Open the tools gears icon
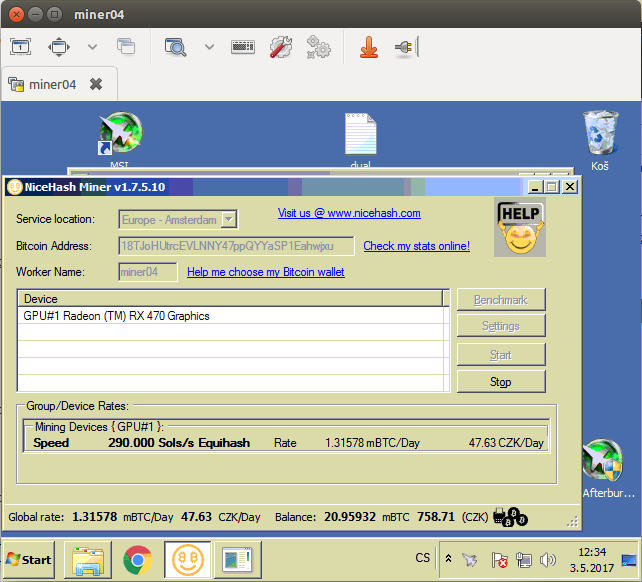 [x=319, y=47]
